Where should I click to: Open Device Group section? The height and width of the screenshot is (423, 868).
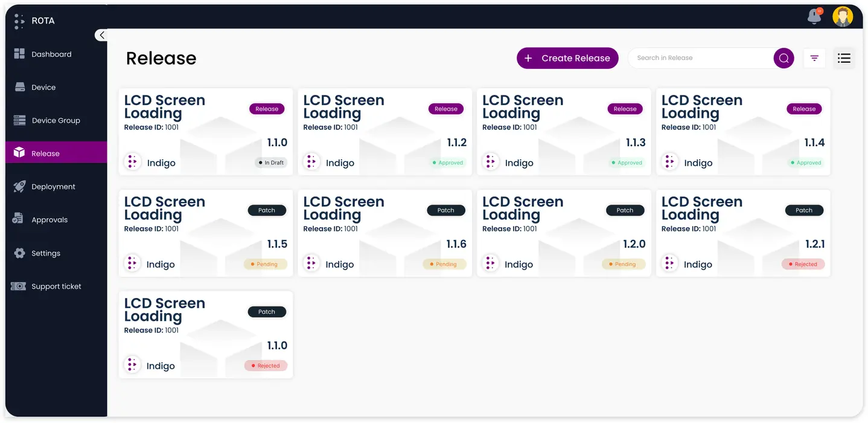point(56,121)
